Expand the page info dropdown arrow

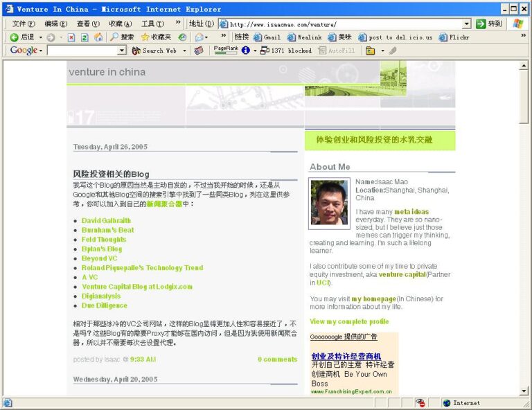click(x=255, y=51)
